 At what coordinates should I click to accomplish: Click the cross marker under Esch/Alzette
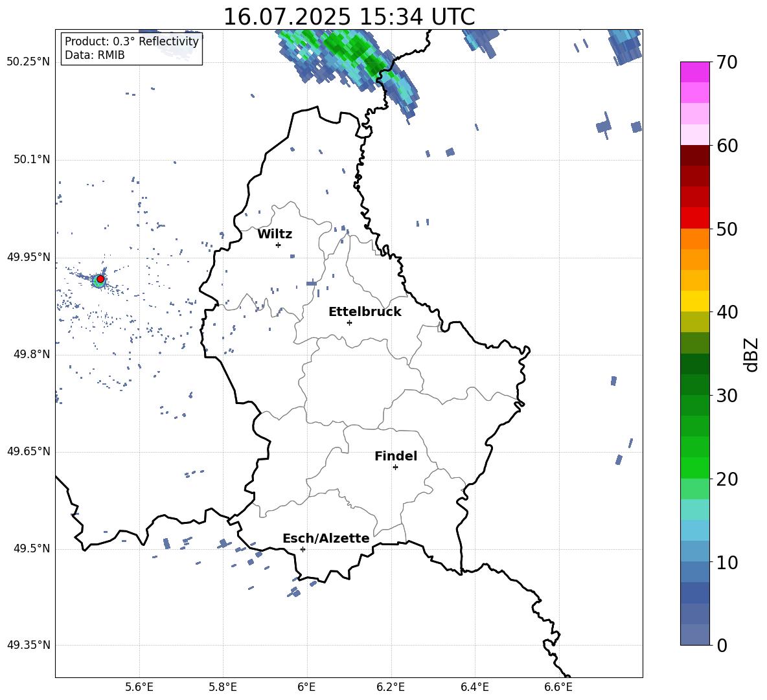click(303, 549)
